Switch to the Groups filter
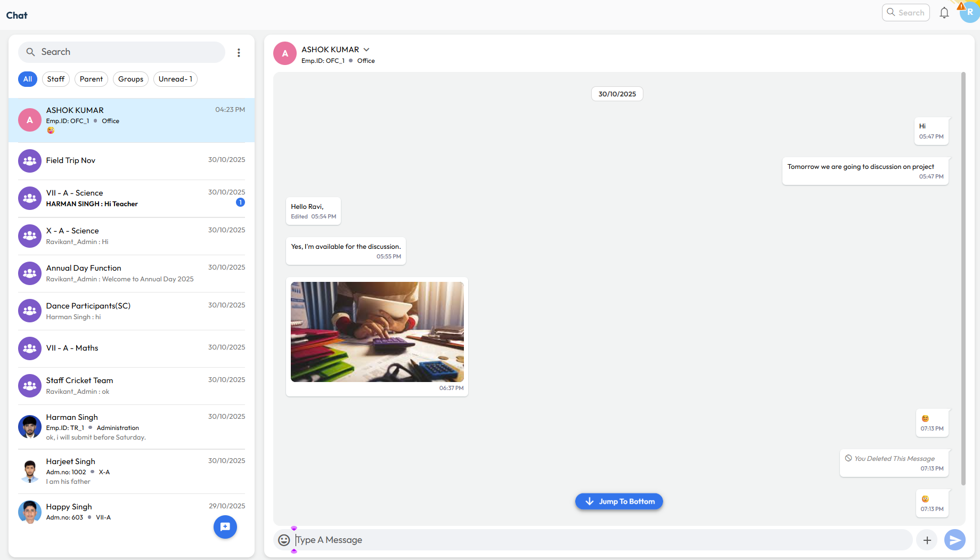This screenshot has width=980, height=560. pyautogui.click(x=130, y=79)
